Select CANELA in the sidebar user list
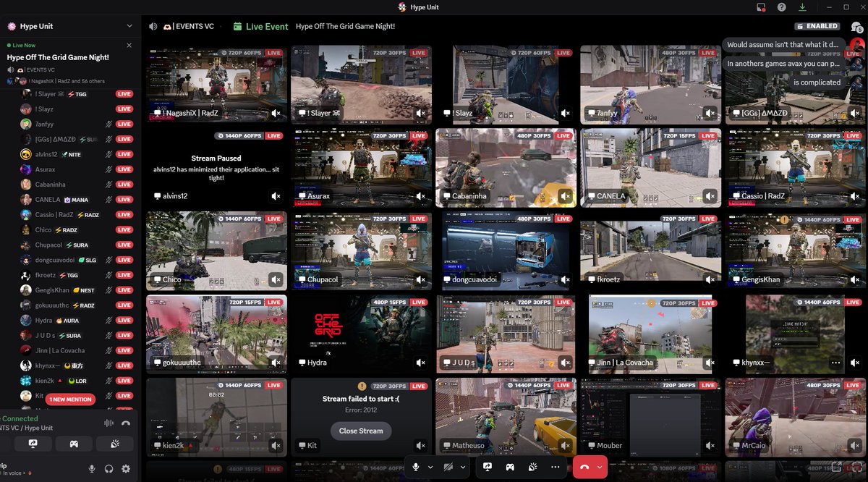 [76, 200]
